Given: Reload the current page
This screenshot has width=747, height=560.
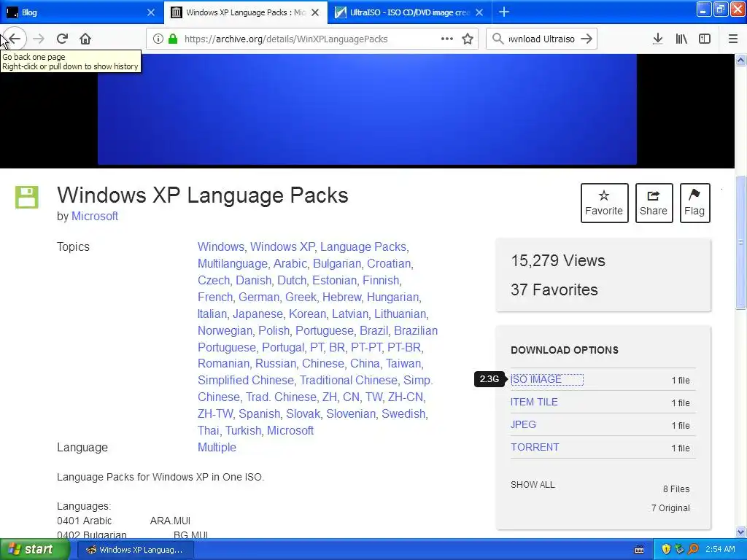Looking at the screenshot, I should click(x=62, y=39).
